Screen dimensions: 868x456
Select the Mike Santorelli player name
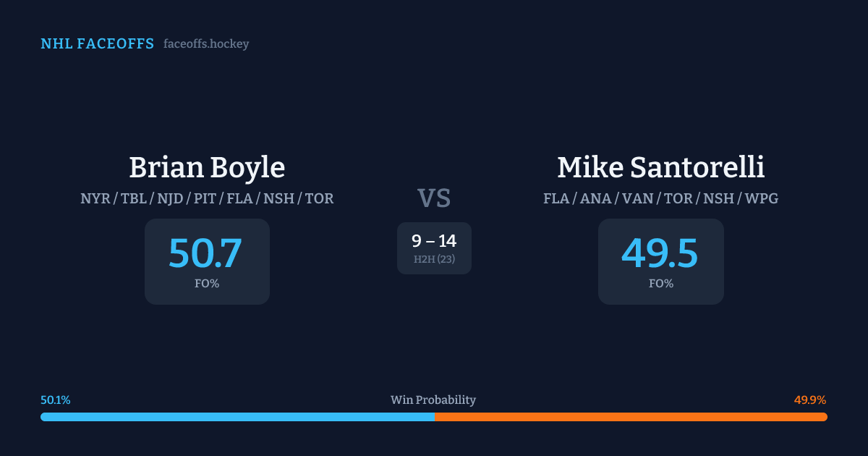coord(660,167)
